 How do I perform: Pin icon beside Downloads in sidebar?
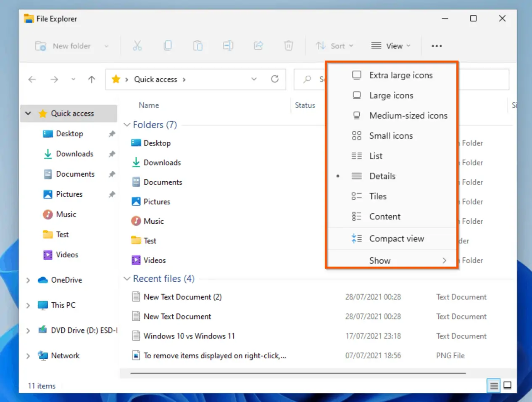[112, 154]
